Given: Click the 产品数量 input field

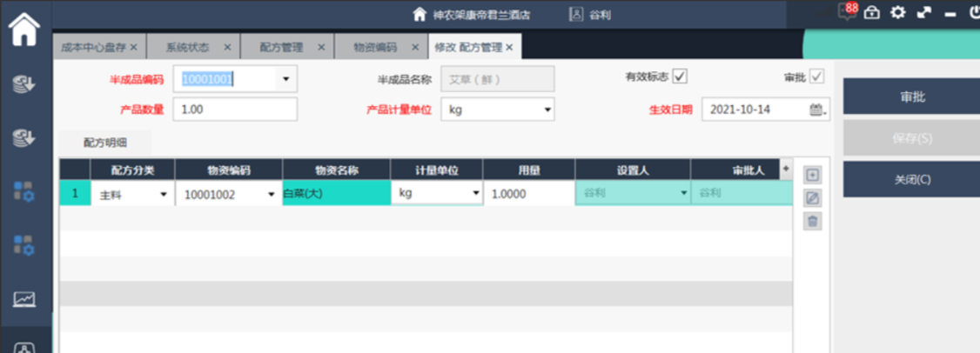Looking at the screenshot, I should (x=235, y=110).
